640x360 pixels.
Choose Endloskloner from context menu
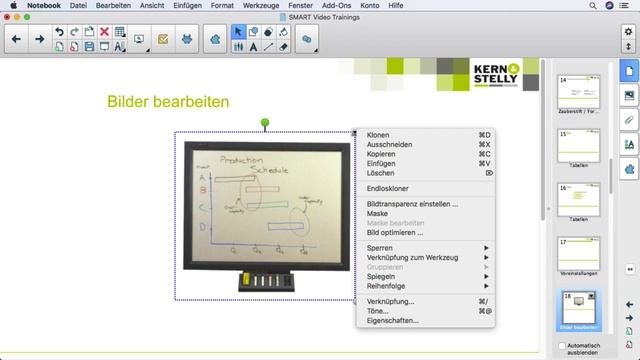(x=425, y=189)
